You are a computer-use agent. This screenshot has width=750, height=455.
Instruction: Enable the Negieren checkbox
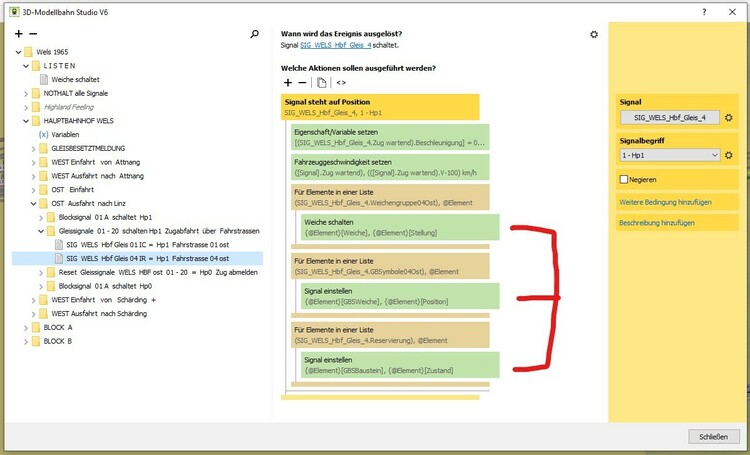point(624,179)
